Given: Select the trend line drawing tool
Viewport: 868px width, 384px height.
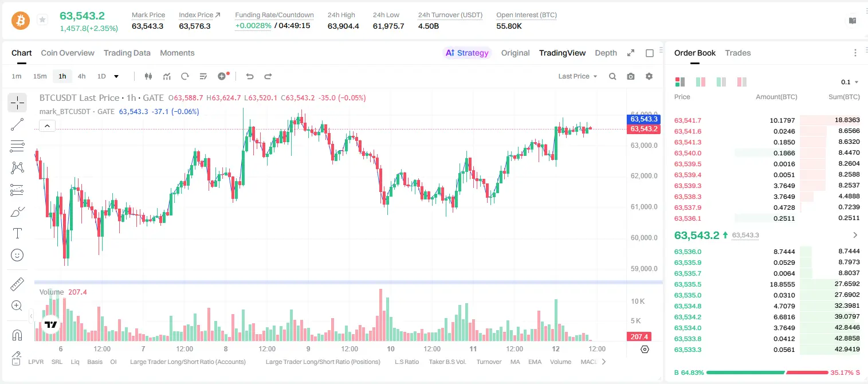Looking at the screenshot, I should click(x=17, y=124).
